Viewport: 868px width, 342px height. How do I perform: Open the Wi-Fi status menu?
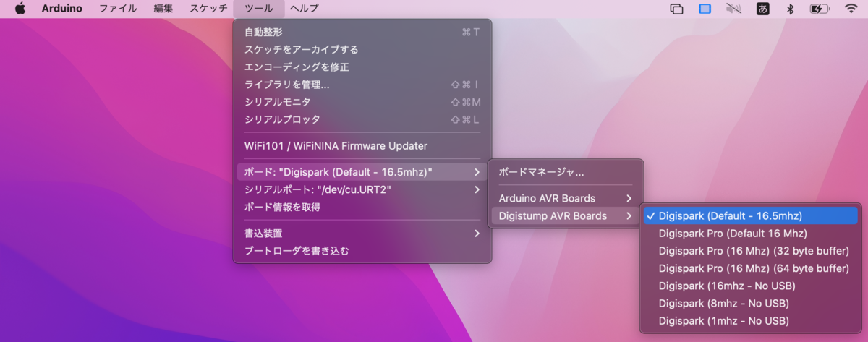click(x=851, y=9)
